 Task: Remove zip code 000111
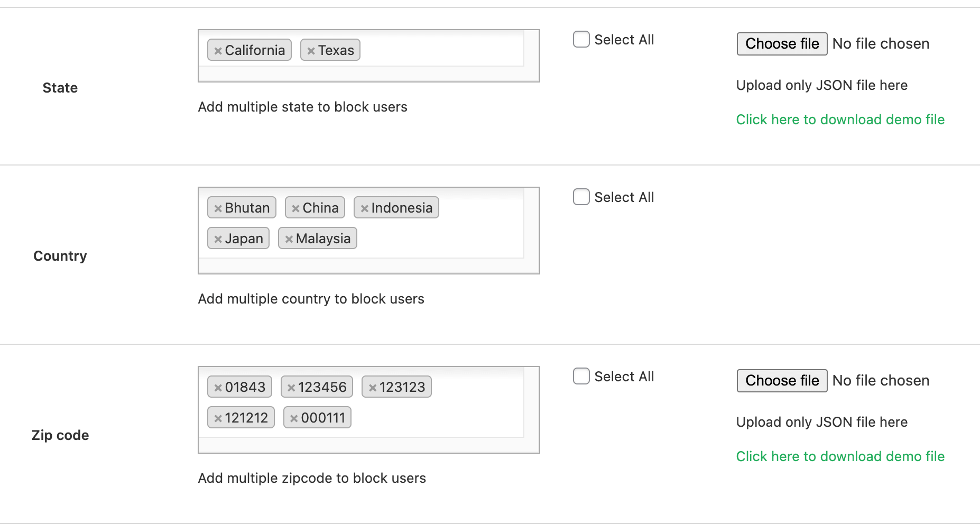coord(294,418)
